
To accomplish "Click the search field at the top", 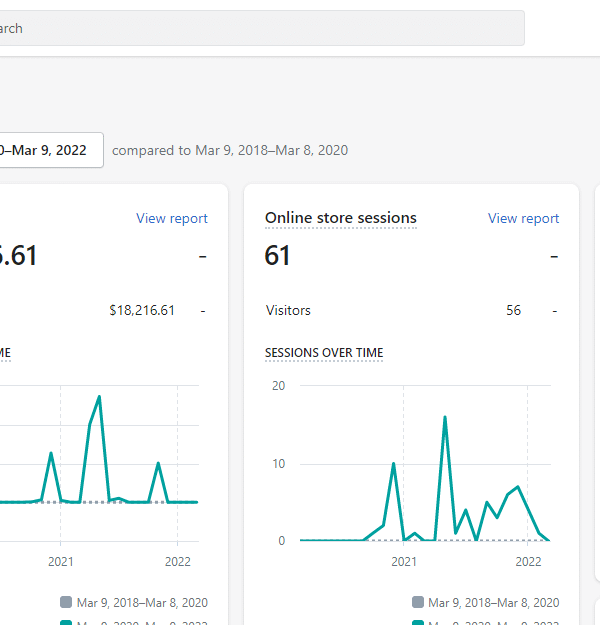I will click(x=260, y=28).
